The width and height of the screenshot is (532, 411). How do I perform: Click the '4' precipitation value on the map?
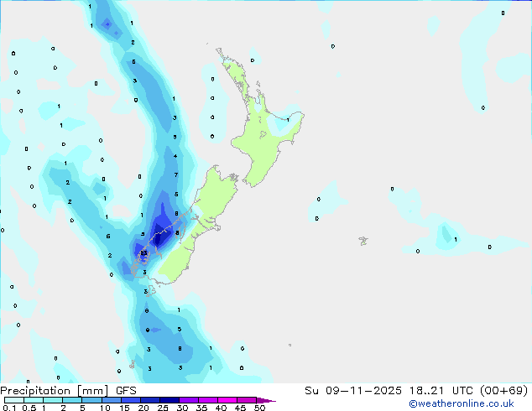pos(175,156)
